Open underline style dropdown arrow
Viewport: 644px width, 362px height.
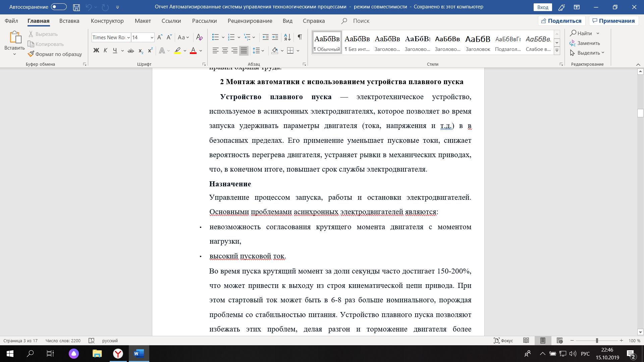pyautogui.click(x=122, y=51)
